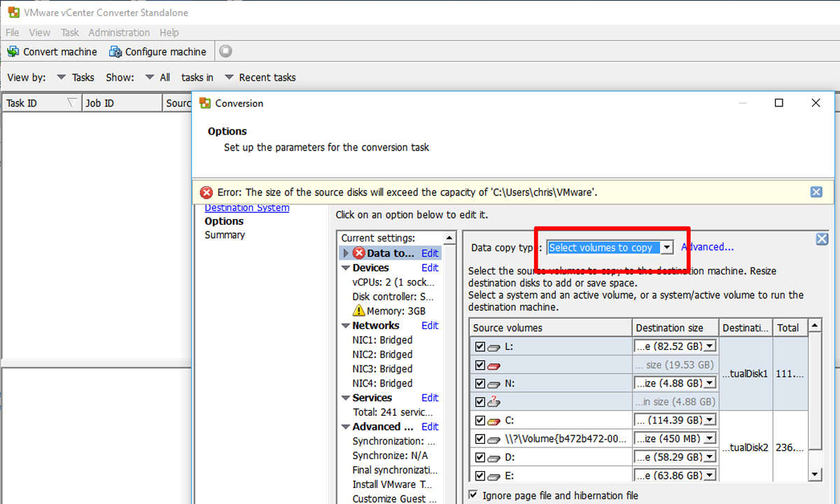
Task: Click the question-mark drive icon of the unknown volume
Action: [494, 402]
